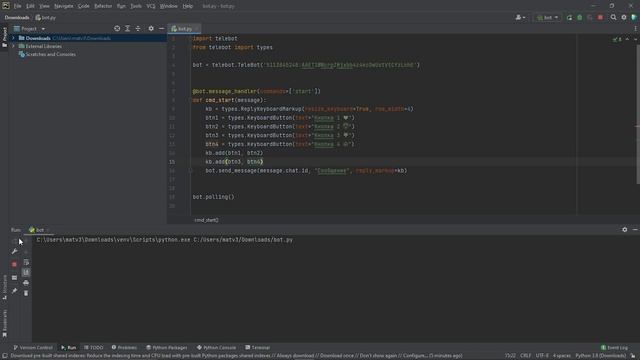640x360 pixels.
Task: Click the bot.py breadcrumb in navigation bar
Action: pyautogui.click(x=46, y=18)
